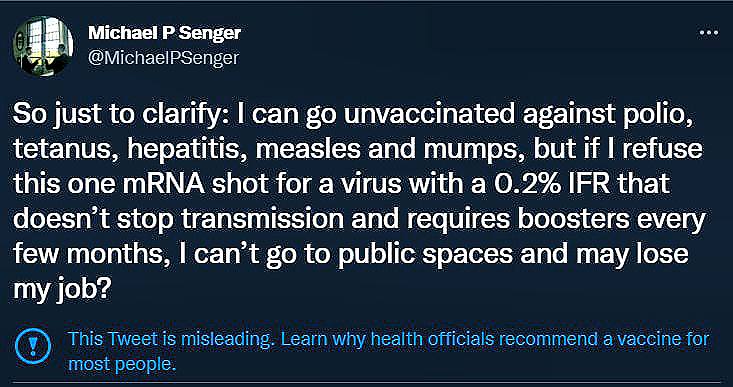Open the three-dot more options menu
Viewport: 733px width, 387px height.
(x=708, y=33)
